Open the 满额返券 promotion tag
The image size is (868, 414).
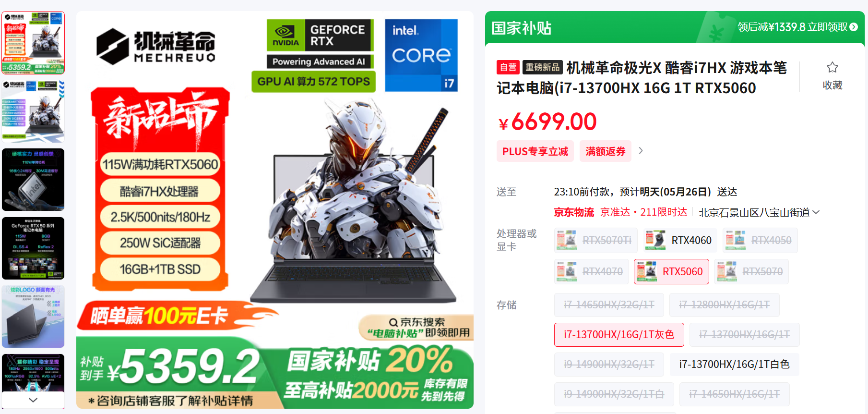pos(606,151)
